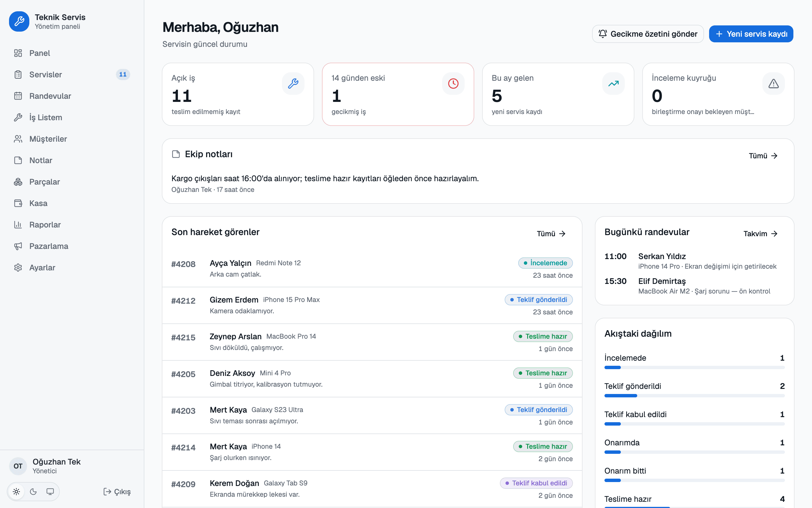This screenshot has height=508, width=812.
Task: Click the Teklif kabul edildi status badge
Action: tap(536, 483)
